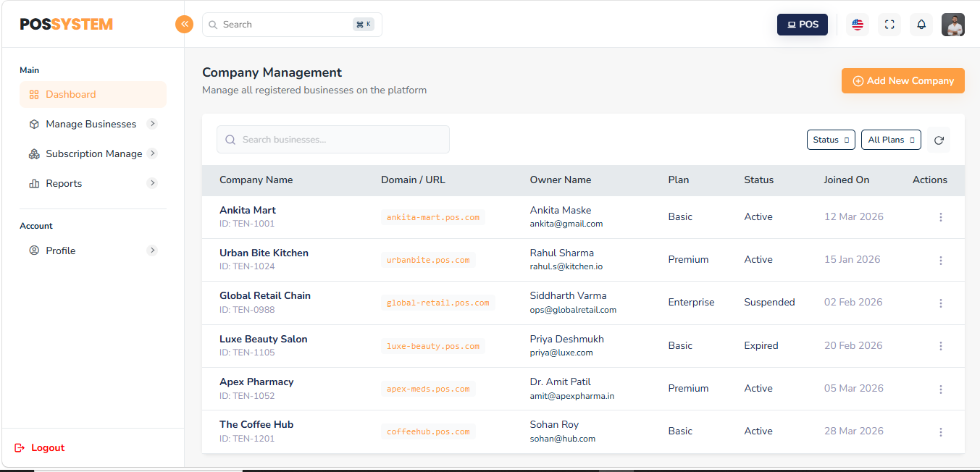980x472 pixels.
Task: Collapse the sidebar with the orange arrow button
Action: click(184, 25)
